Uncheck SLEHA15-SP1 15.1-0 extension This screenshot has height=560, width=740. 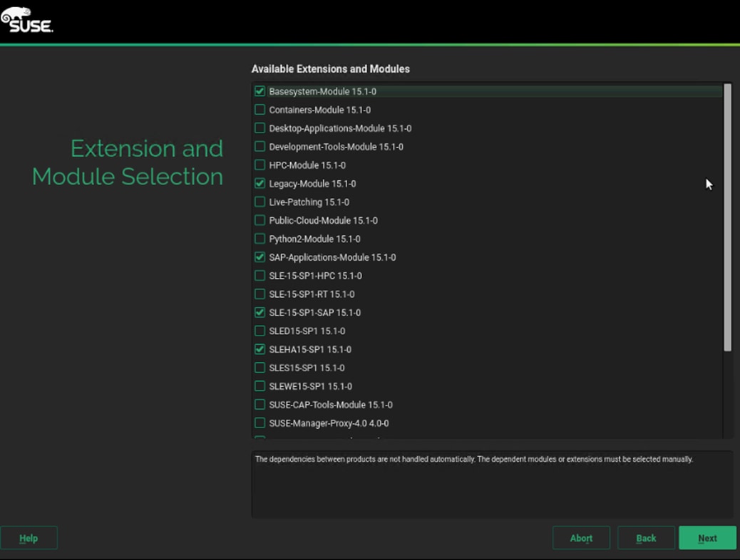point(260,350)
